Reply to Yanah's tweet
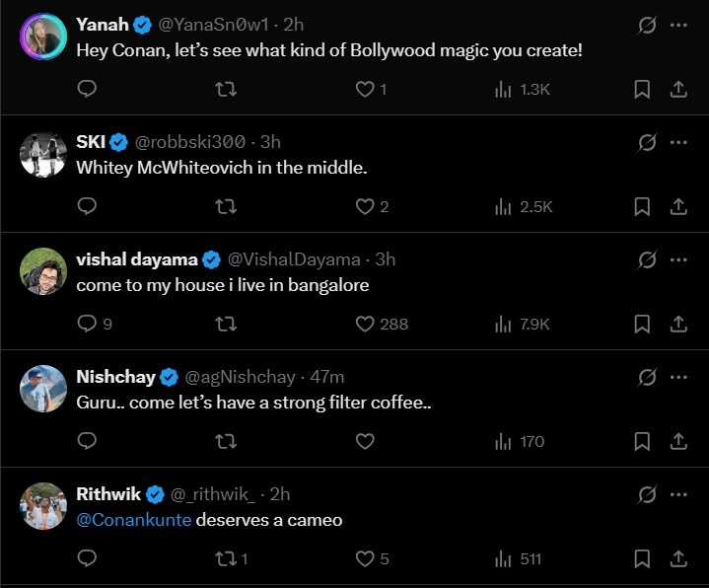This screenshot has width=709, height=588. (87, 89)
